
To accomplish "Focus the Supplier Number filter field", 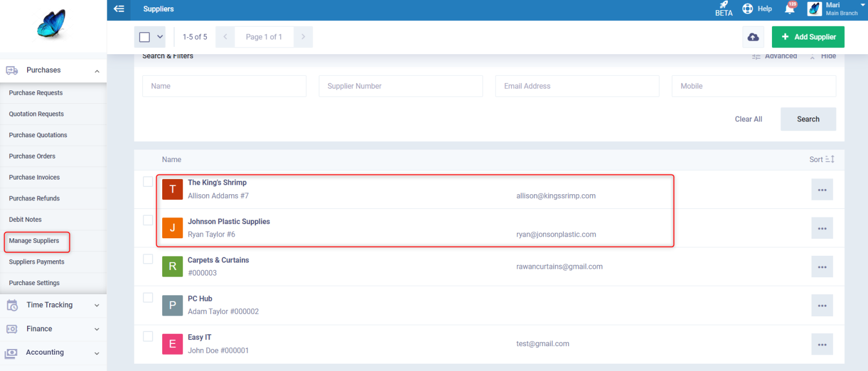I will [401, 86].
